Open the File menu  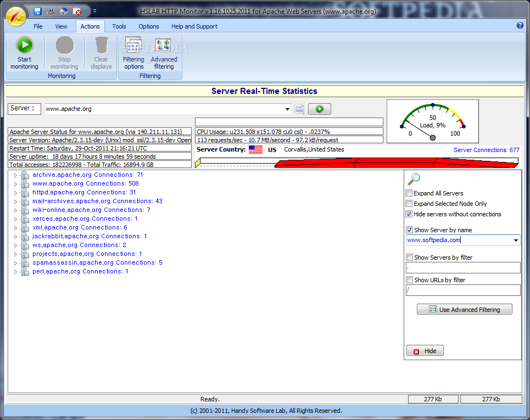(x=38, y=26)
